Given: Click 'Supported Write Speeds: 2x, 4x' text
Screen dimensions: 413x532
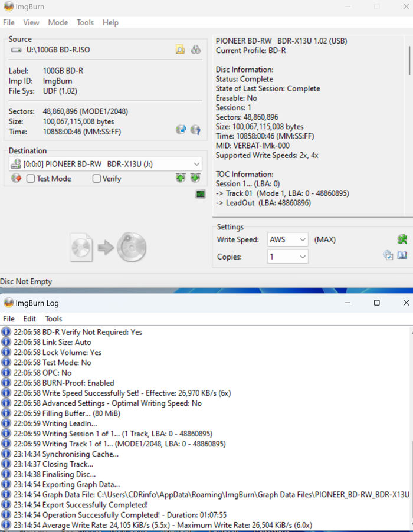Looking at the screenshot, I should point(267,155).
